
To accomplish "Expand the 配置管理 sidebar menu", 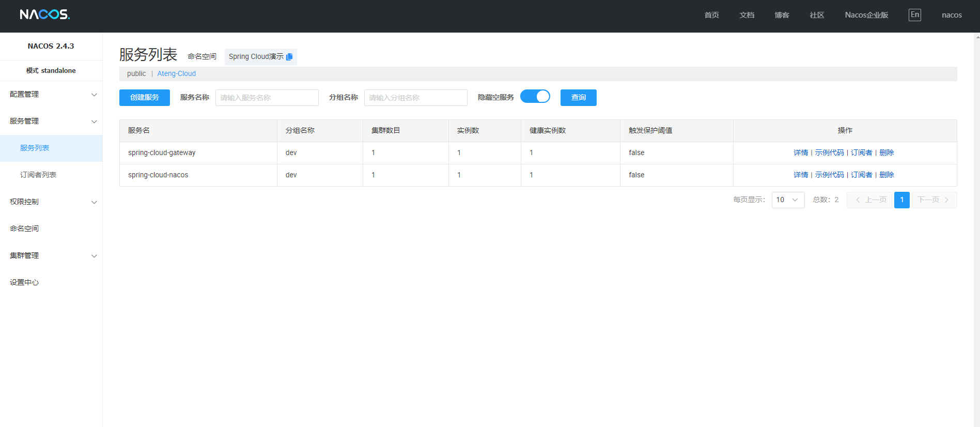I will 51,94.
